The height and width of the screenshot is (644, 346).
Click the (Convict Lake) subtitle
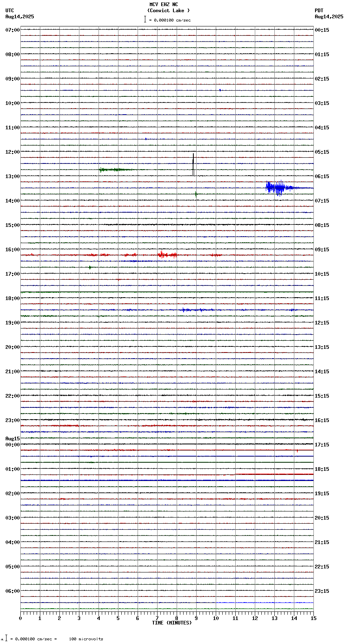tap(169, 11)
